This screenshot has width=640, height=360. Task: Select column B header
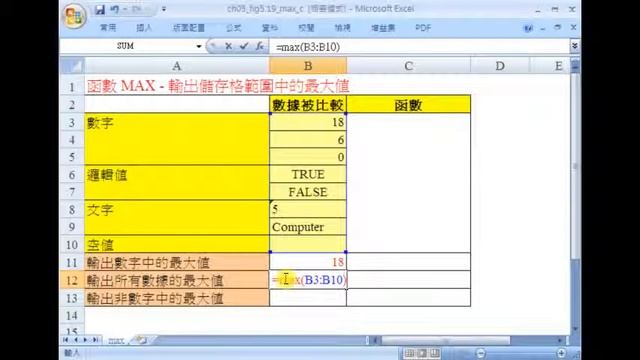(x=308, y=66)
